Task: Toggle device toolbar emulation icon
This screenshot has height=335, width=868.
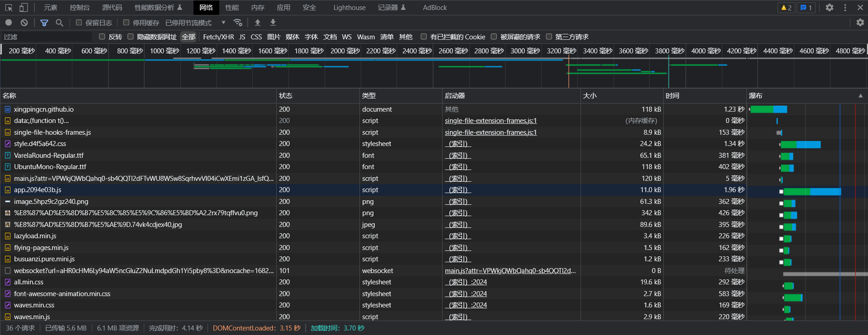Action: (x=24, y=8)
